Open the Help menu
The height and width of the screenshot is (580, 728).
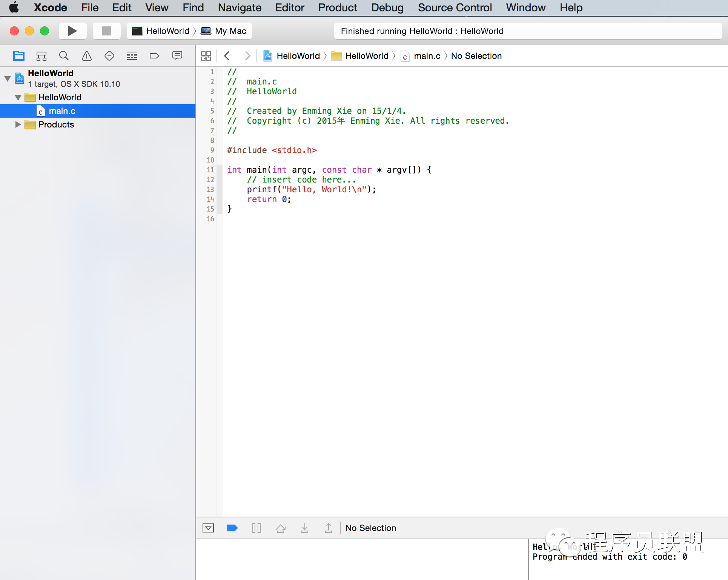(571, 8)
